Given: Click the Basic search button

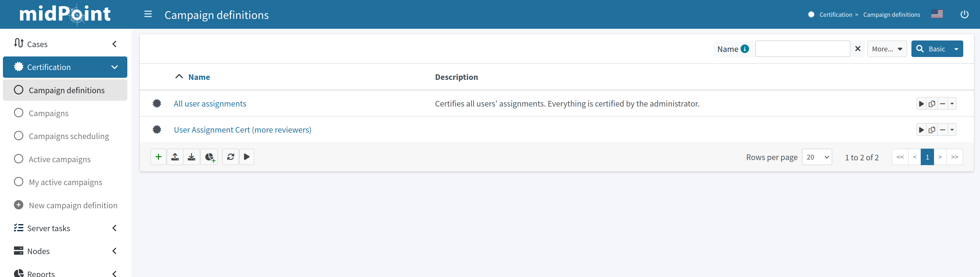Looking at the screenshot, I should click(x=931, y=49).
